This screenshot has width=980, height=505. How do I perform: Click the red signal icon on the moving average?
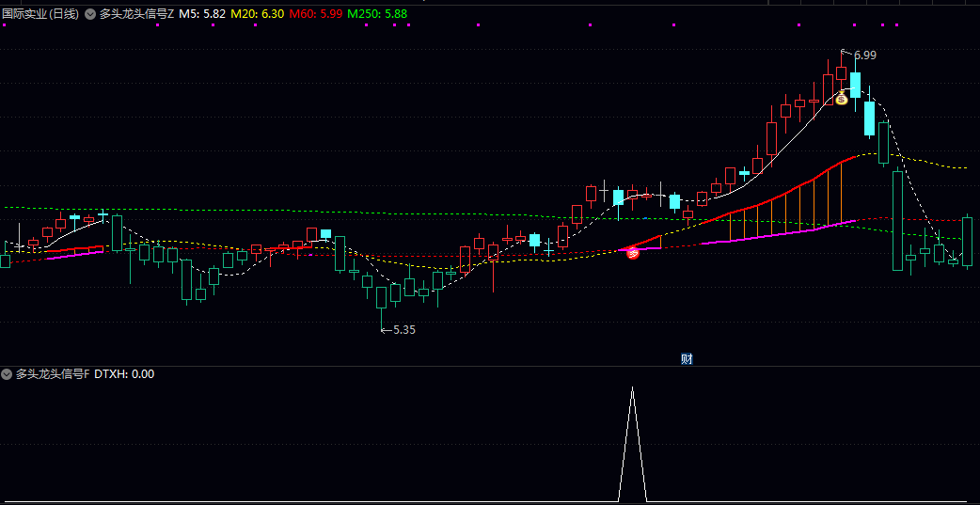633,251
